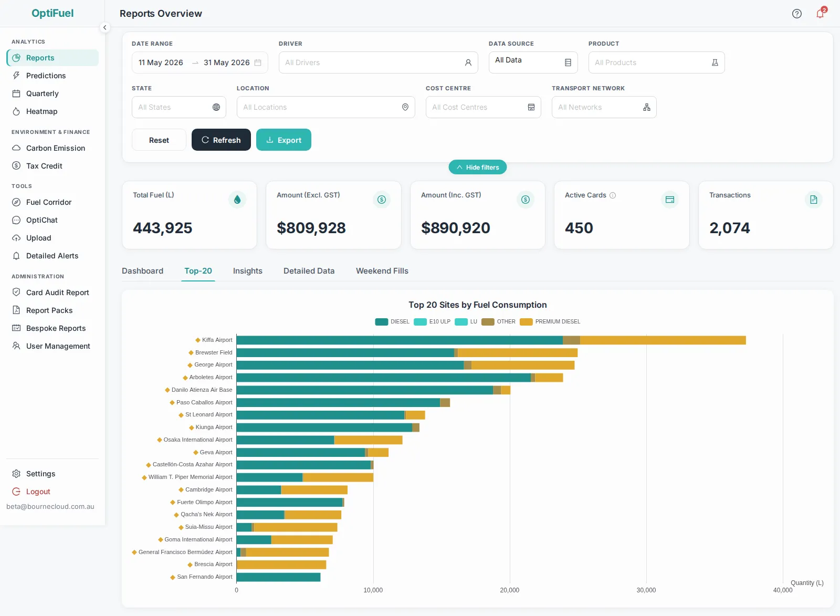840x616 pixels.
Task: Click the Refresh button
Action: (221, 140)
